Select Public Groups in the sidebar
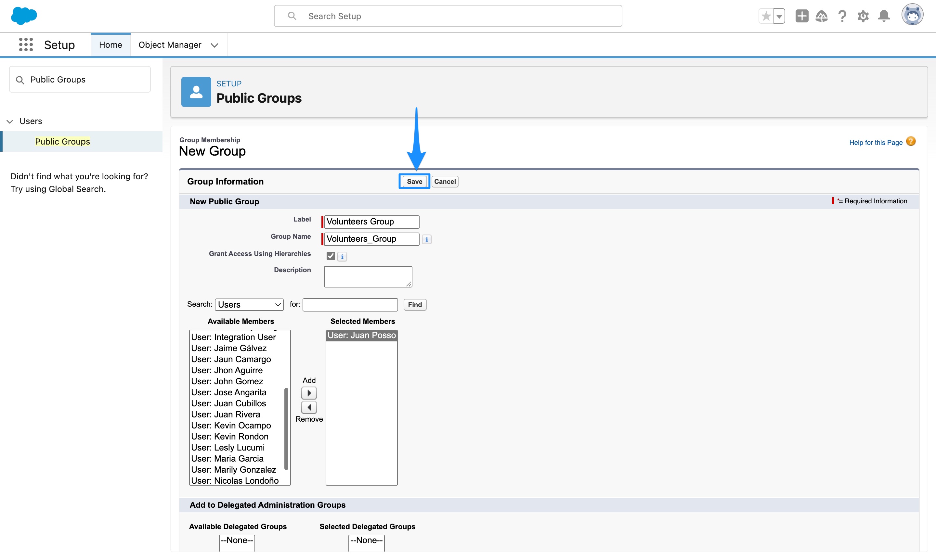This screenshot has width=936, height=560. point(62,142)
